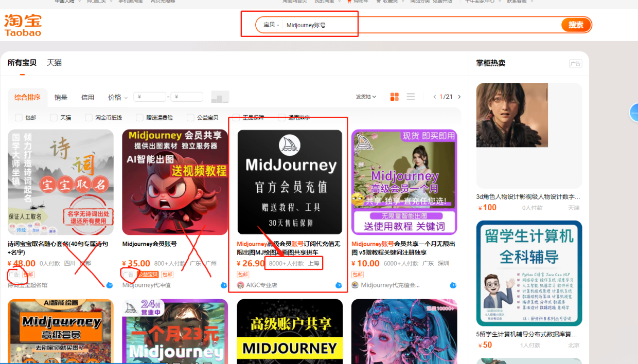
Task: Click the ¥10.00 price text
Action: [365, 263]
